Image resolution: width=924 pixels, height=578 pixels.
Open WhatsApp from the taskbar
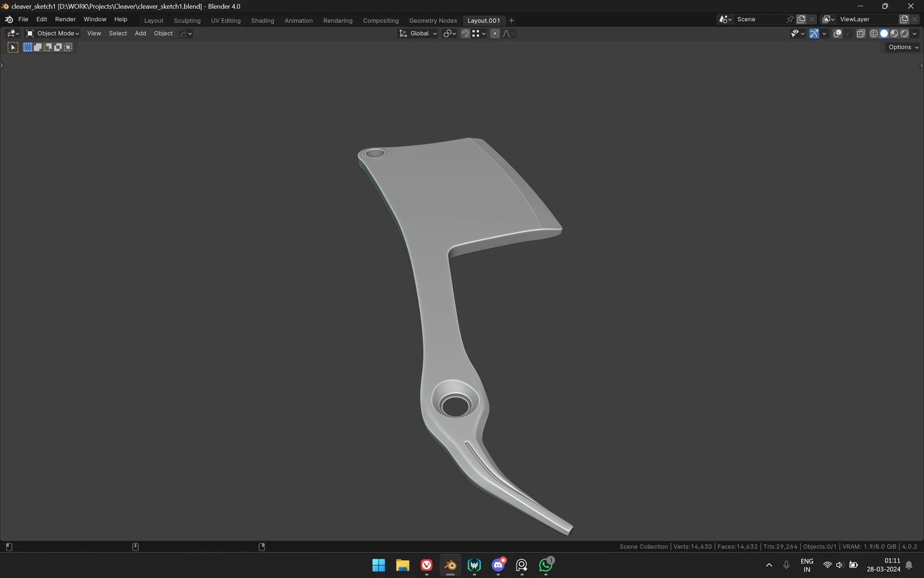[546, 565]
